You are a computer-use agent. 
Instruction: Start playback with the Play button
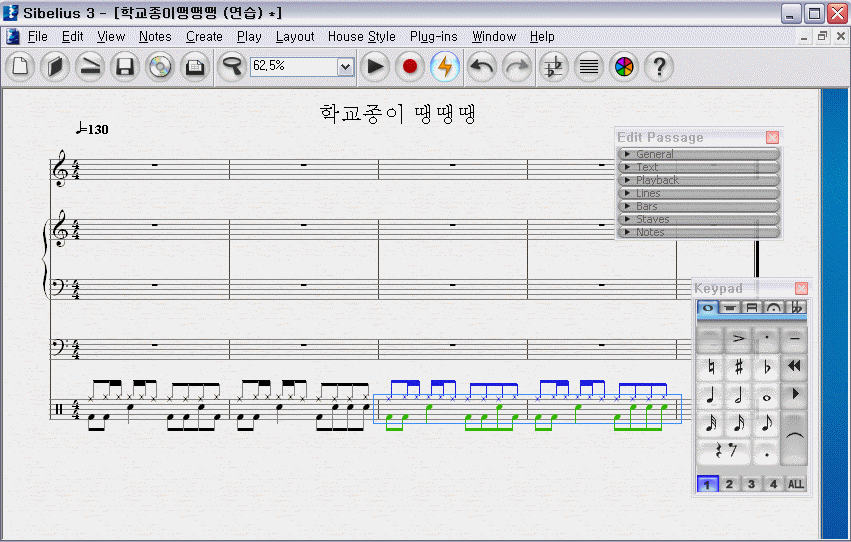click(x=375, y=67)
